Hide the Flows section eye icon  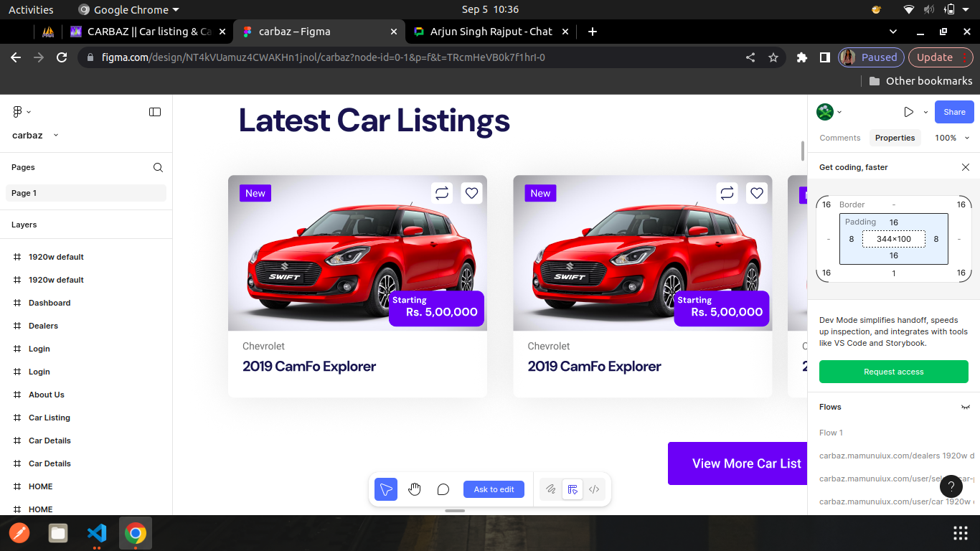coord(965,407)
